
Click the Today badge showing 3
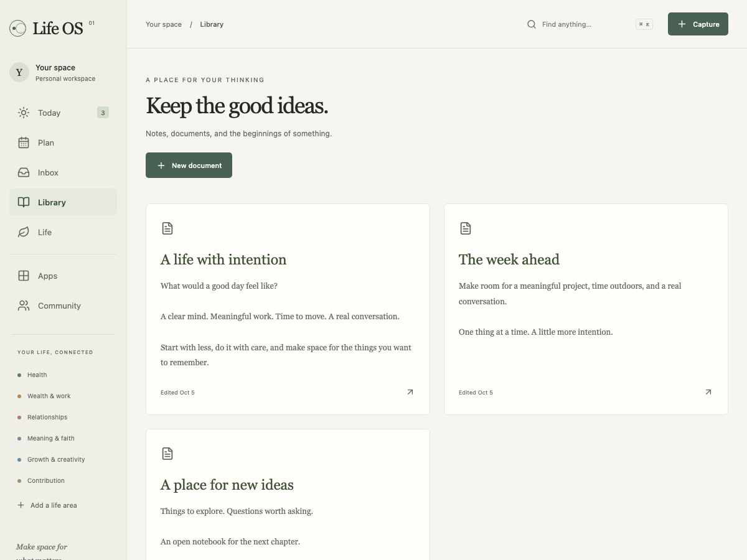point(103,113)
